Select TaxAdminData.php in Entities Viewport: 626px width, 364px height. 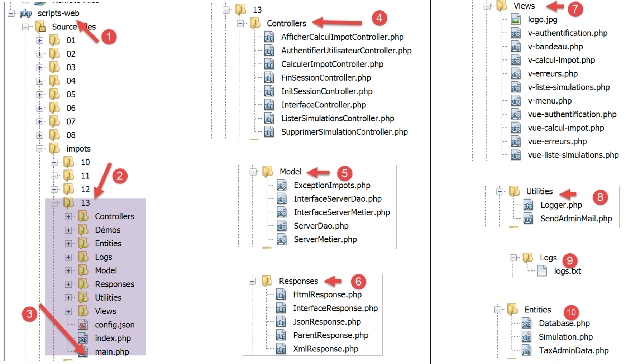click(573, 350)
